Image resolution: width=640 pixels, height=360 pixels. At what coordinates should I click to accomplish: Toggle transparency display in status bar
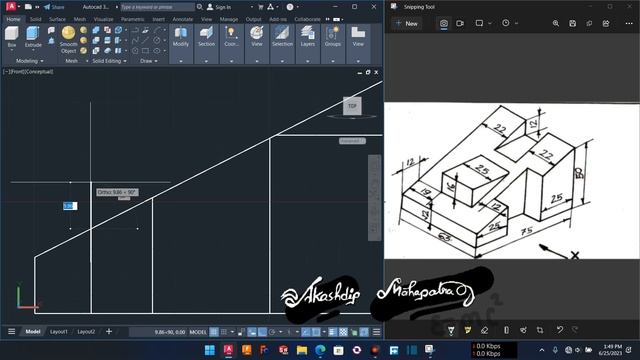tap(343, 332)
